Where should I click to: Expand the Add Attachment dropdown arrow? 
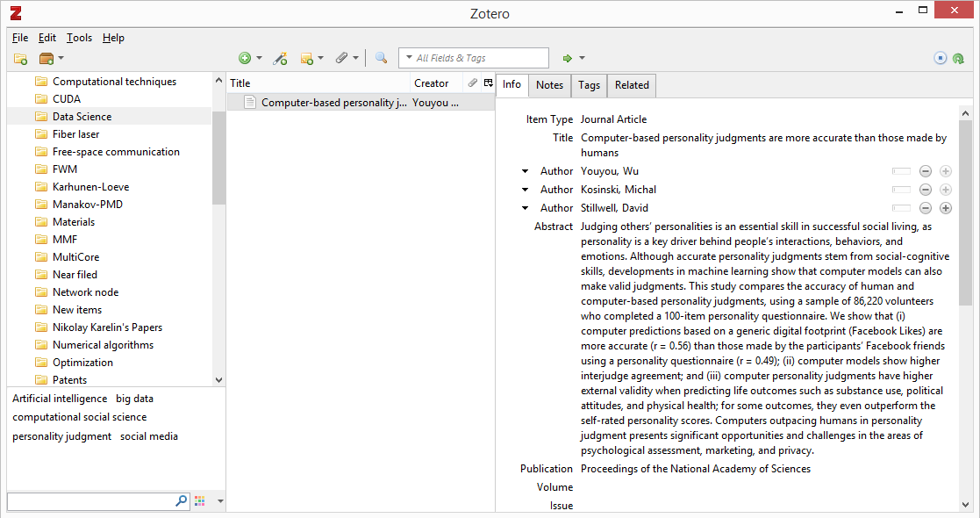coord(355,58)
